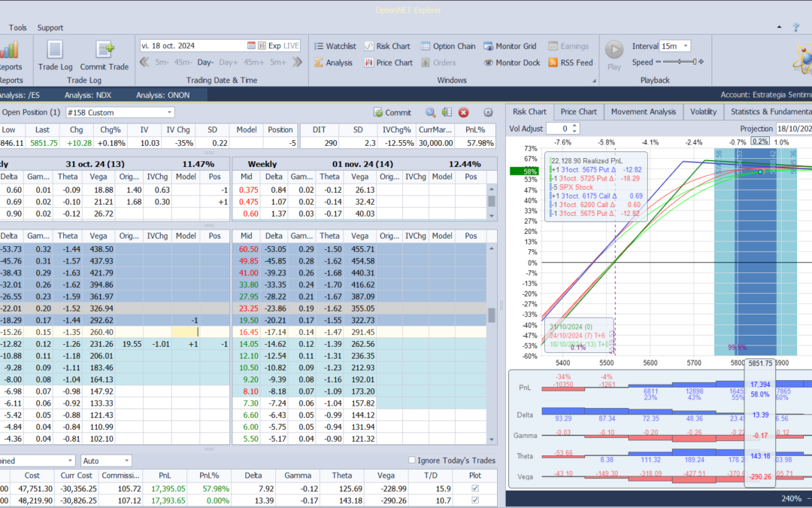This screenshot has width=812, height=508.
Task: Check Ignore Today's Trades
Action: [x=412, y=461]
